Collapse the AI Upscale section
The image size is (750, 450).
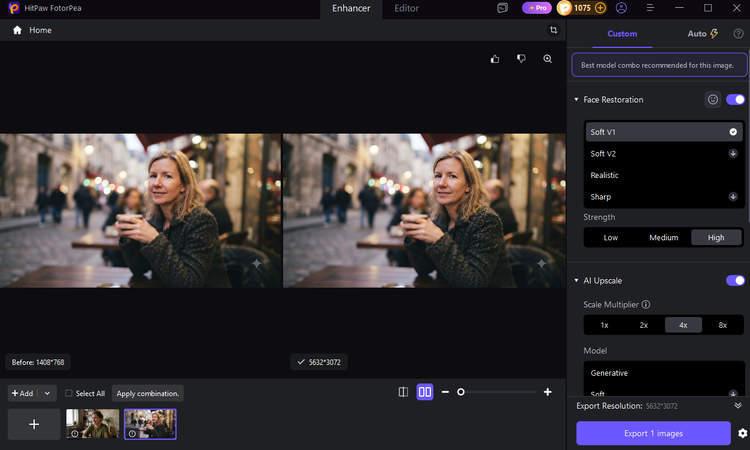576,280
